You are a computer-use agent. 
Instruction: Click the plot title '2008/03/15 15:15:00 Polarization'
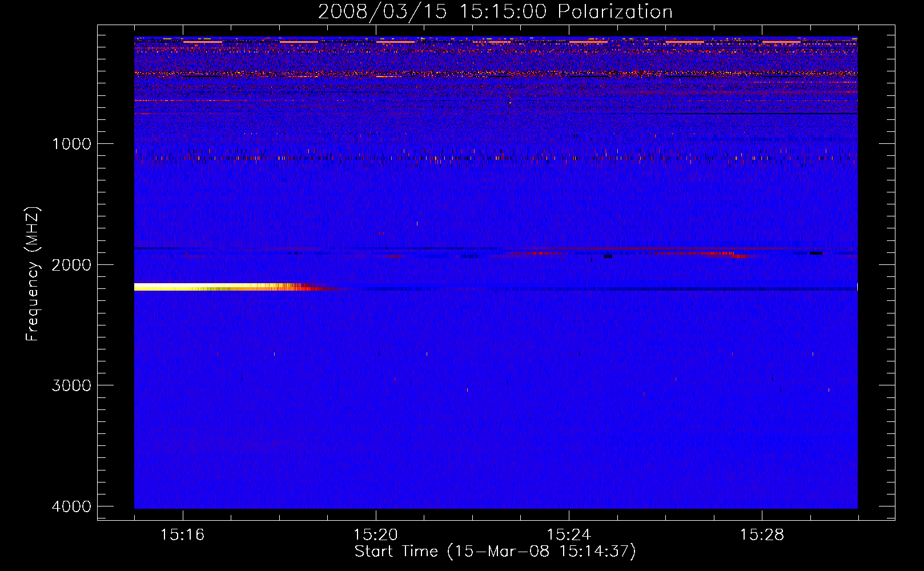[x=495, y=11]
